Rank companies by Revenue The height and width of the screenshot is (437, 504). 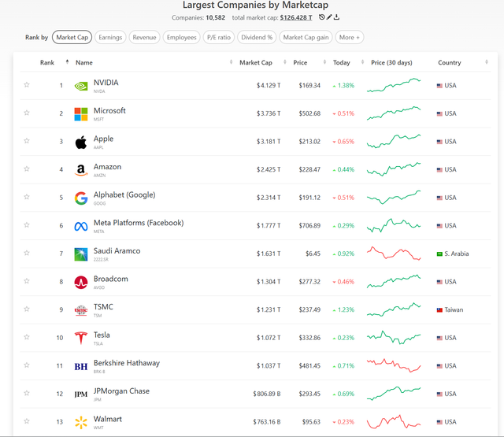coord(144,37)
